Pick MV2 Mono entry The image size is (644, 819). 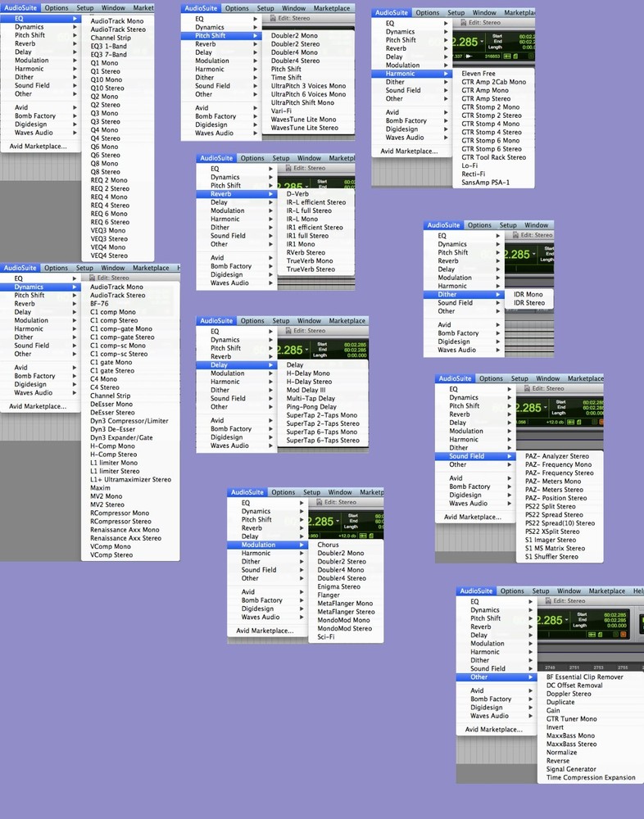[107, 496]
